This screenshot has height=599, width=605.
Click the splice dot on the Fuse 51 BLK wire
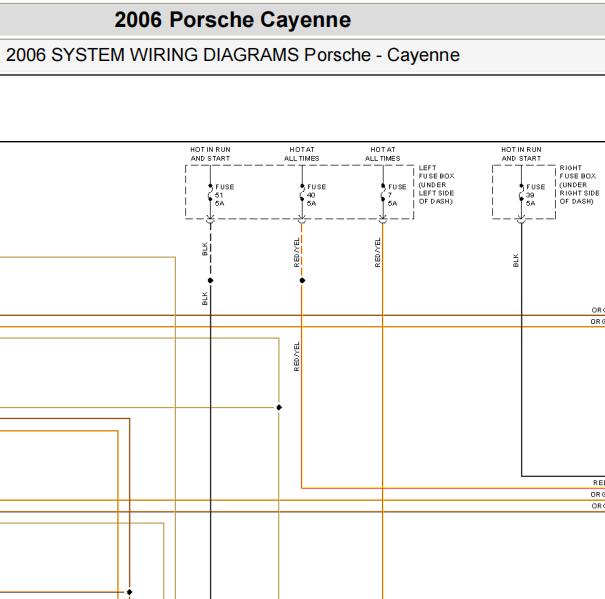(210, 280)
